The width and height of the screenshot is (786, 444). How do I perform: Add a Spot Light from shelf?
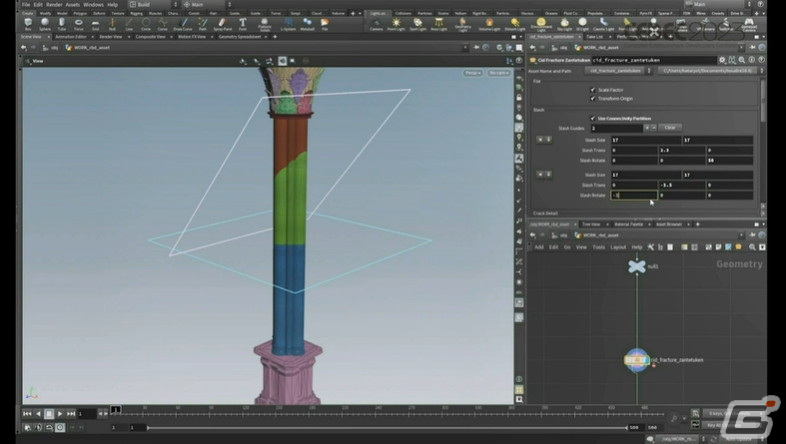tap(418, 24)
